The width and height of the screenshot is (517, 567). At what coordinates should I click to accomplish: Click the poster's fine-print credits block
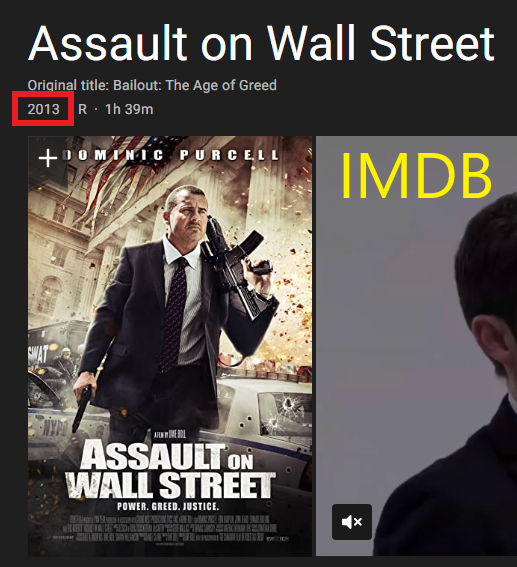click(x=170, y=528)
